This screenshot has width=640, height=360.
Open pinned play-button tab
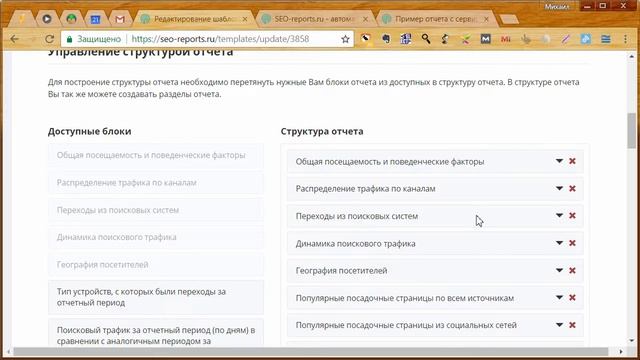(x=47, y=19)
